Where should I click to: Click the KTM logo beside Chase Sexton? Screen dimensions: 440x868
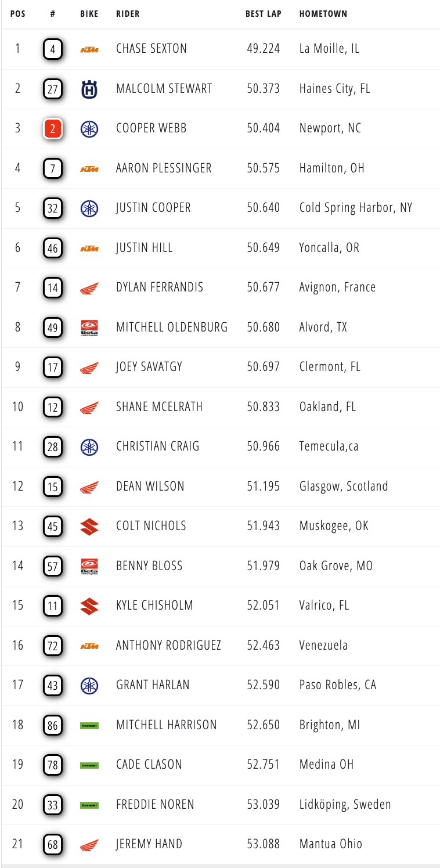coord(89,49)
